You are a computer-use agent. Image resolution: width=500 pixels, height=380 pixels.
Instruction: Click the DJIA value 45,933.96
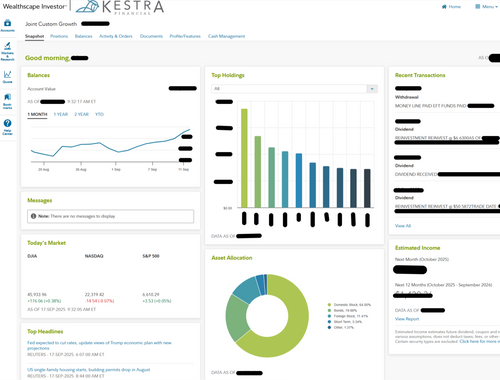[x=37, y=295]
